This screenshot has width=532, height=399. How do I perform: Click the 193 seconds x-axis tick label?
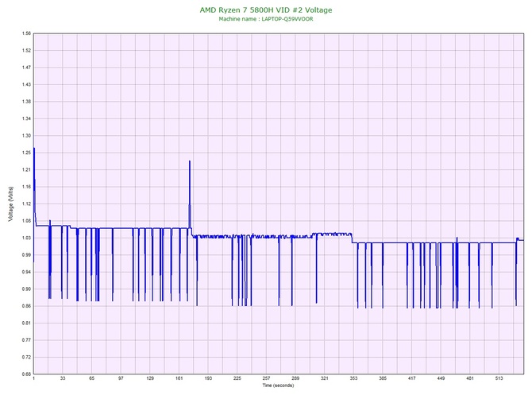click(x=208, y=378)
